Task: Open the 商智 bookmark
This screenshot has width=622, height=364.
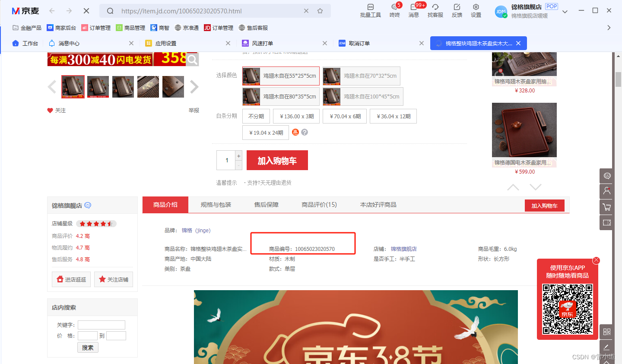Action: click(x=160, y=28)
